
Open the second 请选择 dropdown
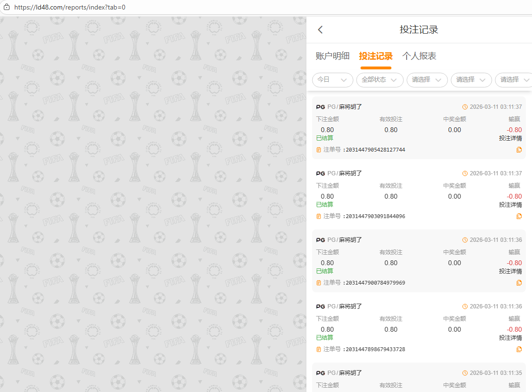click(x=471, y=80)
